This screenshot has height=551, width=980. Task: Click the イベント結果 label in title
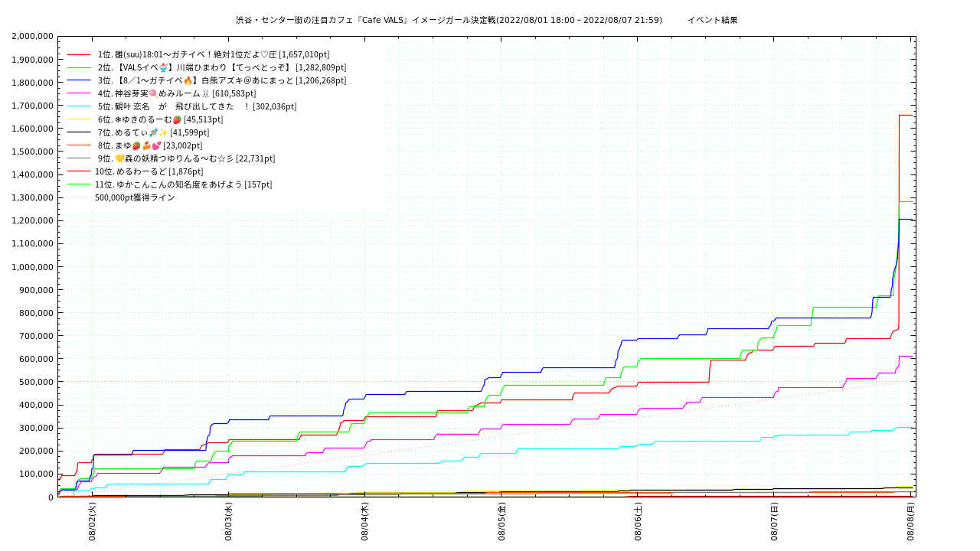click(x=712, y=20)
